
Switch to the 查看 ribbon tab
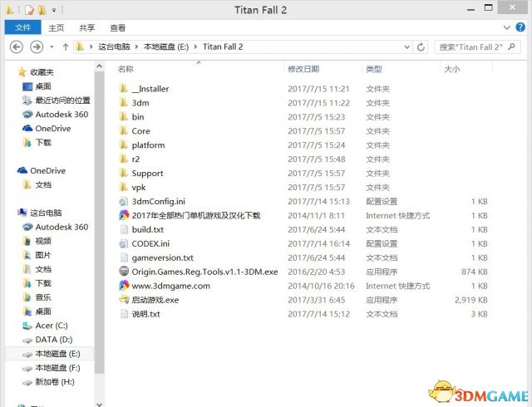tap(118, 27)
